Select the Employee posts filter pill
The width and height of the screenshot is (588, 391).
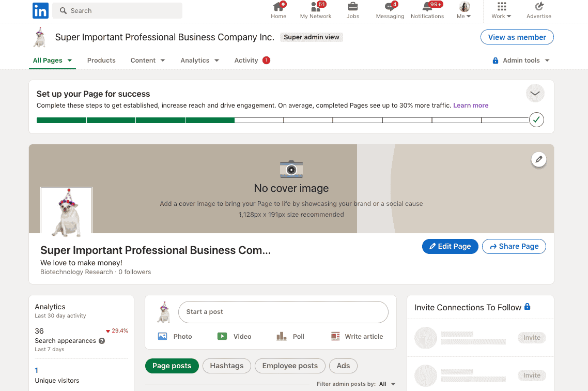[290, 366]
